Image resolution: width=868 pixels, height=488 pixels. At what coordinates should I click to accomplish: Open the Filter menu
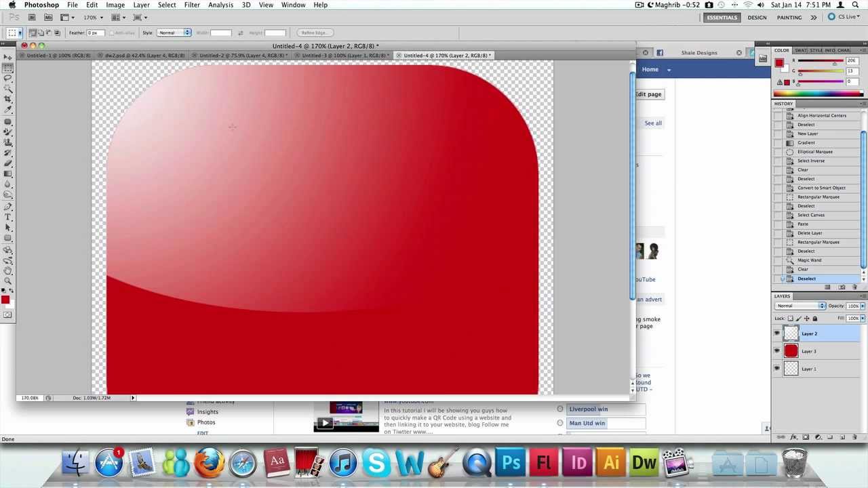coord(192,5)
